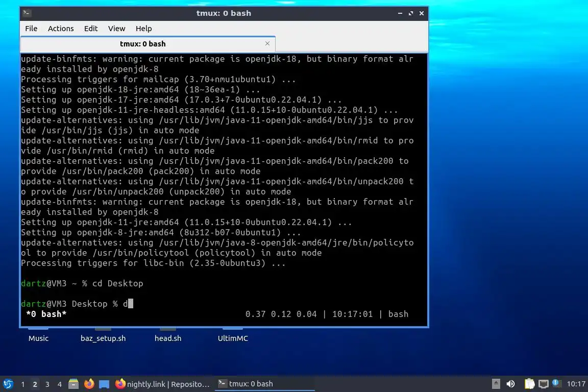
Task: Click the 'Setting up openjdk-8-jre:amd64' line
Action: (160, 232)
